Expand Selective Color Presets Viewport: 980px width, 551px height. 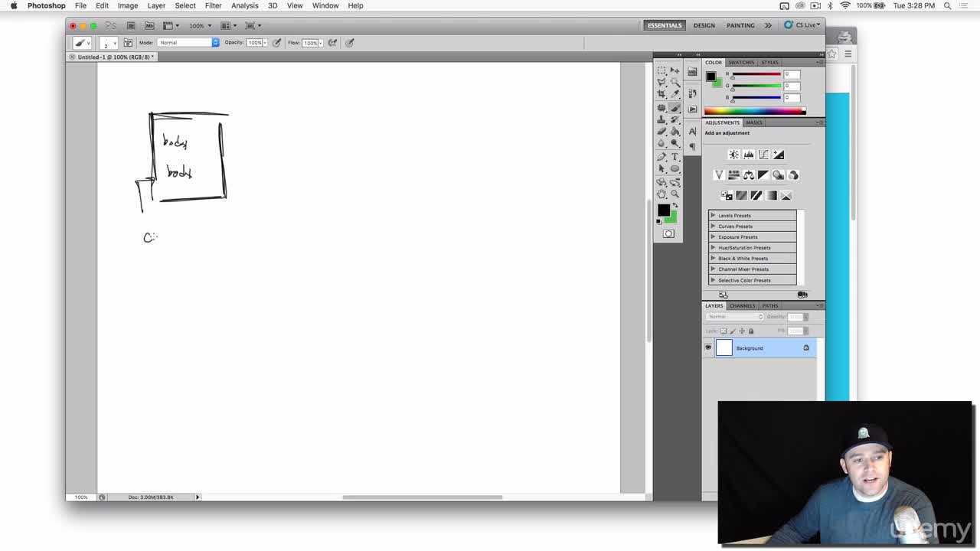713,280
